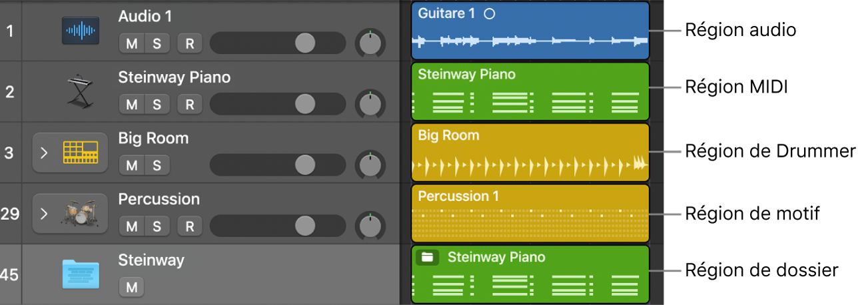Solo the Steinway Piano track

pos(157,105)
